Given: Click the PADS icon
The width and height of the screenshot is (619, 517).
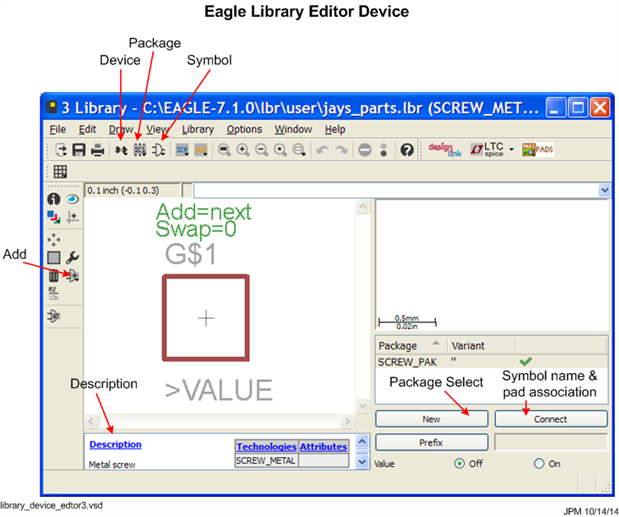Looking at the screenshot, I should tap(538, 150).
